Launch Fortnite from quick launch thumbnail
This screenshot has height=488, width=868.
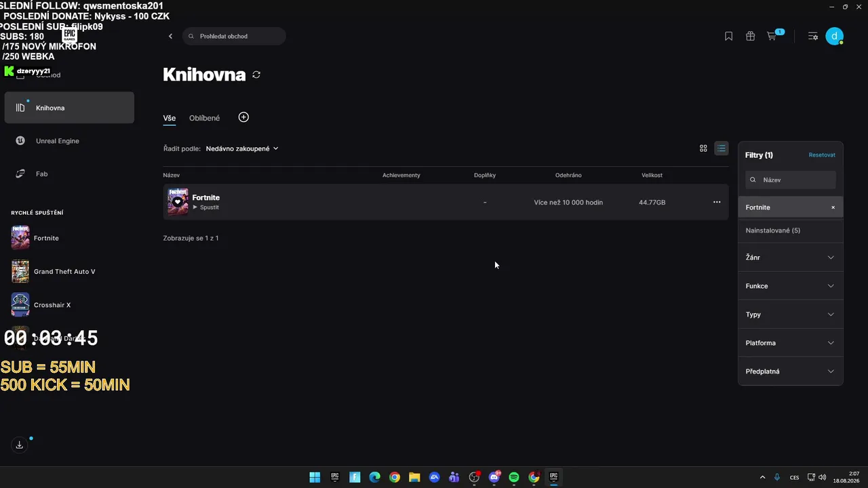(x=20, y=238)
